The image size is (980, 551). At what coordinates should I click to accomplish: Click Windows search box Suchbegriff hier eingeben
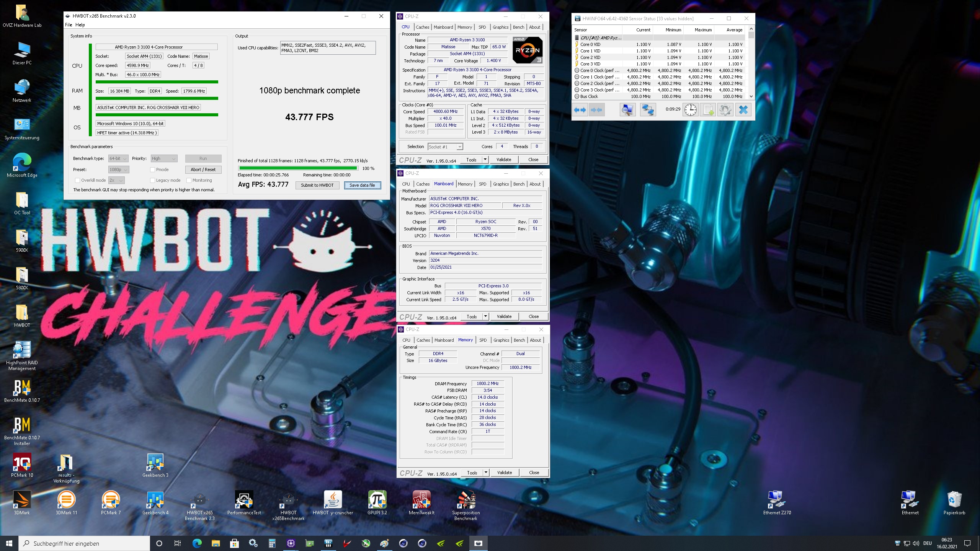coord(84,543)
